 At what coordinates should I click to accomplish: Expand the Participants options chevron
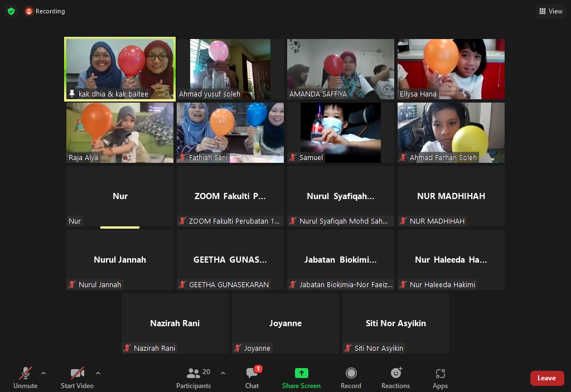(223, 374)
